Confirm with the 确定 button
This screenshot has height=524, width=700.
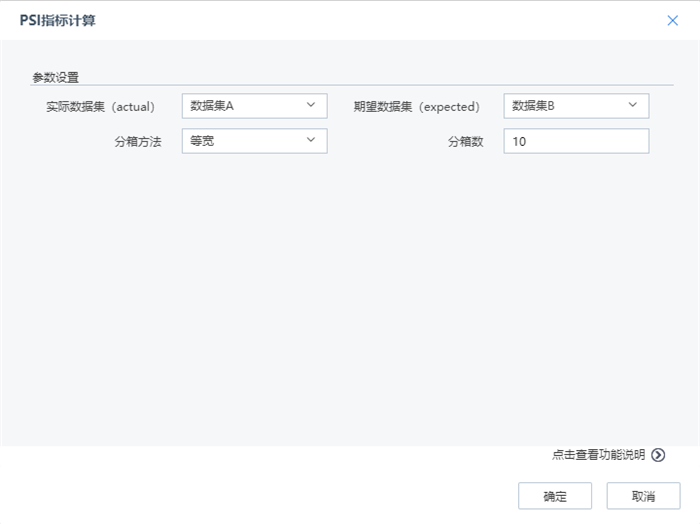tap(555, 496)
